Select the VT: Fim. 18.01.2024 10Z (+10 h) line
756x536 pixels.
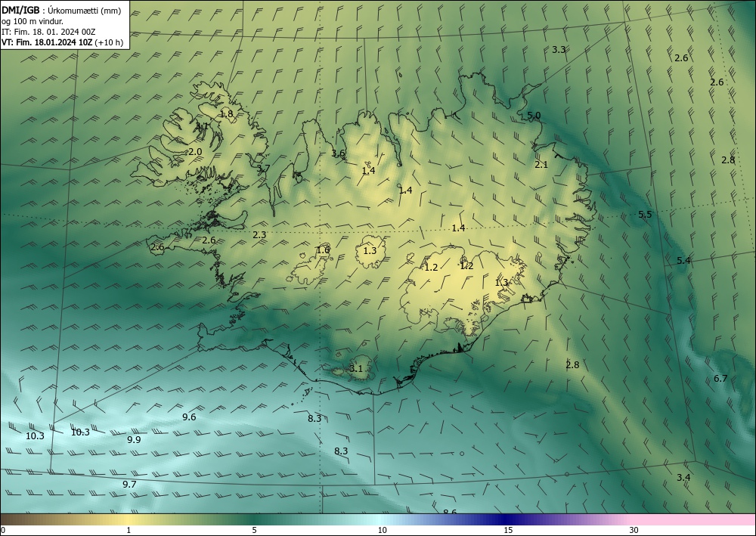pyautogui.click(x=62, y=42)
